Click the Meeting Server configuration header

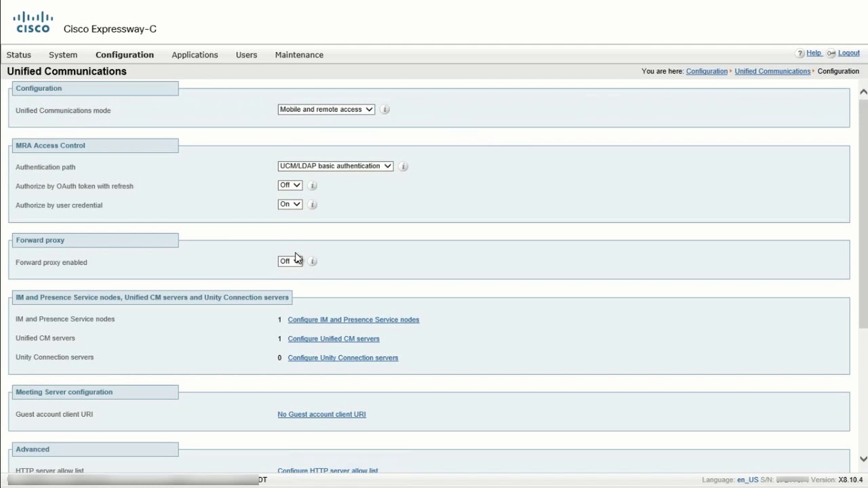(x=96, y=392)
